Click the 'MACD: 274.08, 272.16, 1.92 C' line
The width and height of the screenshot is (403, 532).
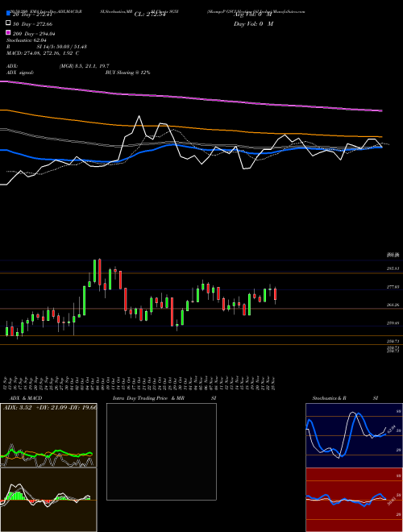[x=43, y=53]
